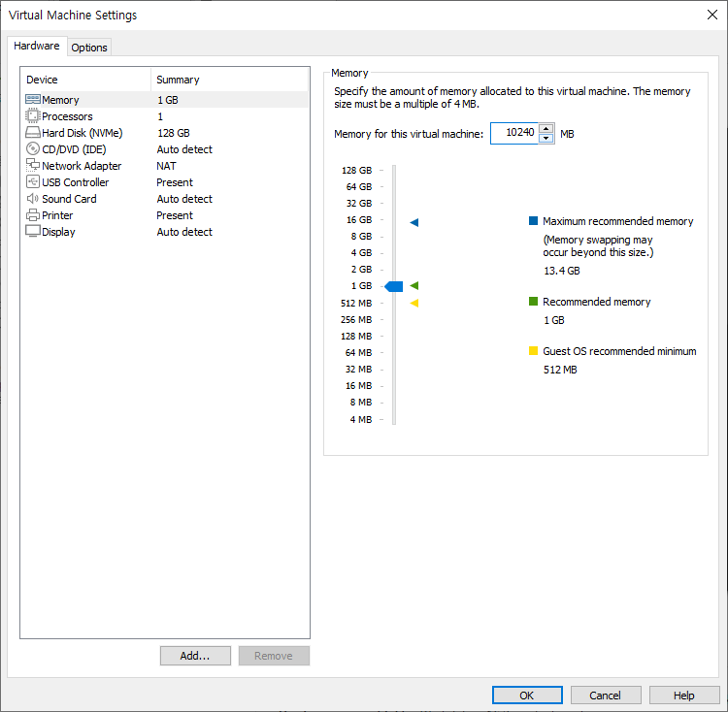
Task: Increase memory with the up spinner arrow
Action: [546, 128]
